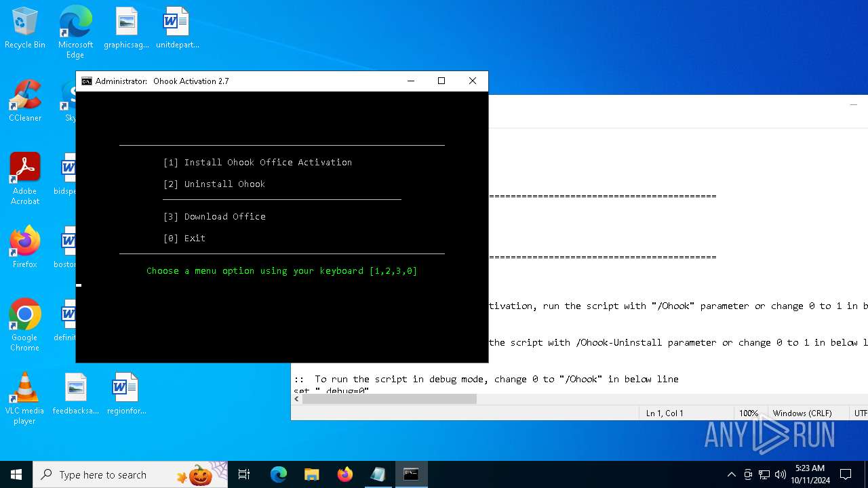This screenshot has width=868, height=488.
Task: Open the volume control in the system tray
Action: 781,474
